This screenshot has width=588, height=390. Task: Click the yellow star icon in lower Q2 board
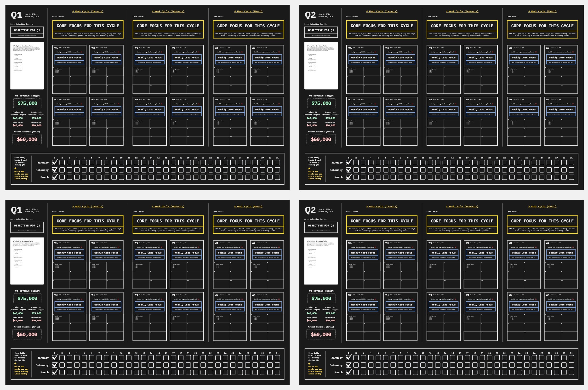[x=309, y=364]
